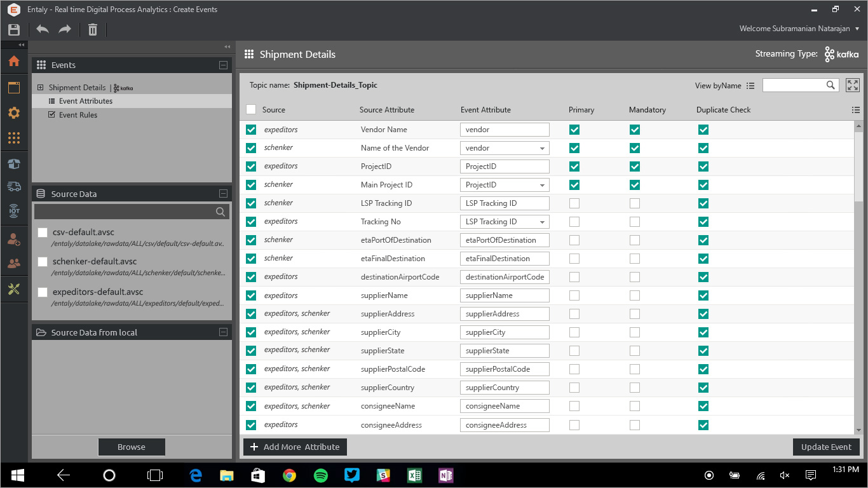The height and width of the screenshot is (488, 868).
Task: Click the IOT sidebar icon
Action: [14, 212]
